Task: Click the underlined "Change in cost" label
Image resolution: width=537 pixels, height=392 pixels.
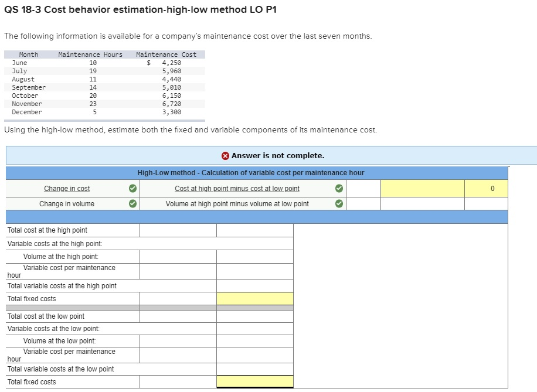Action: tap(66, 188)
